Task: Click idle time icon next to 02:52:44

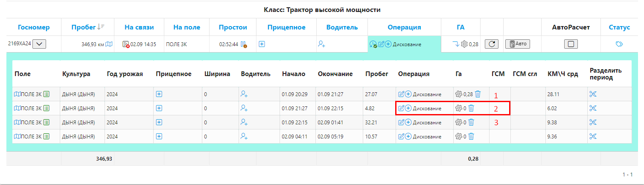Action: 244,44
